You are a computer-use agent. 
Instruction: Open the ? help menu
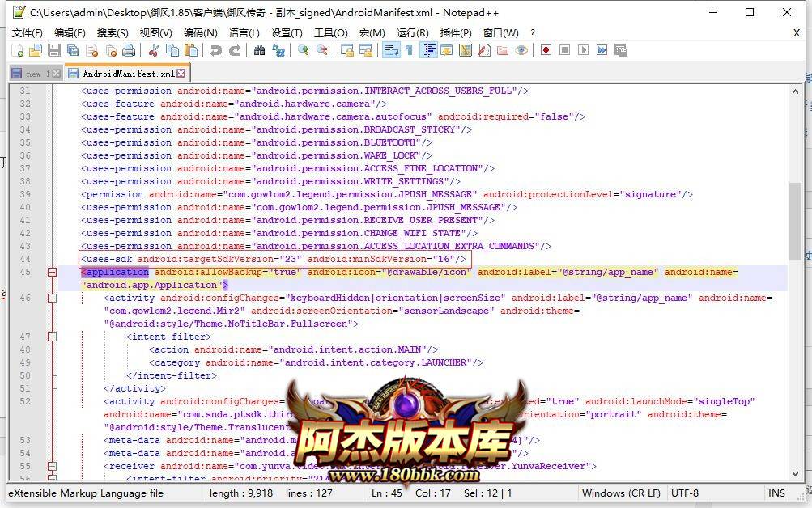(533, 32)
